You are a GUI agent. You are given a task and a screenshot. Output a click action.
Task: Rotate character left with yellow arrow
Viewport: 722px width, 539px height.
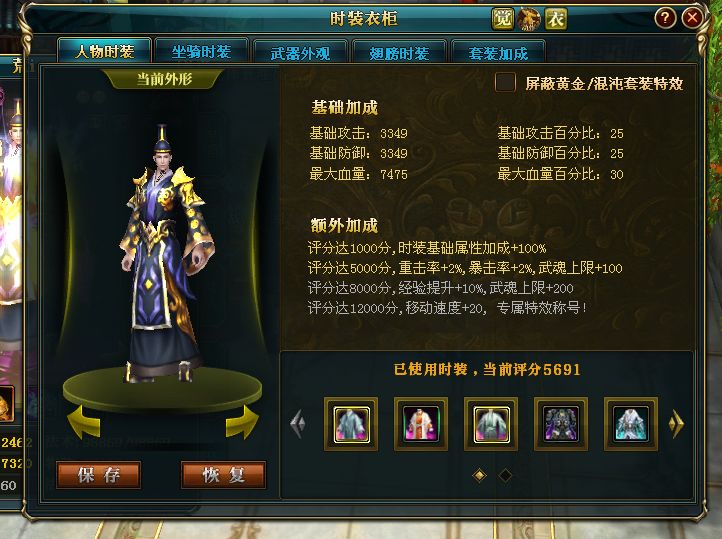click(x=84, y=421)
